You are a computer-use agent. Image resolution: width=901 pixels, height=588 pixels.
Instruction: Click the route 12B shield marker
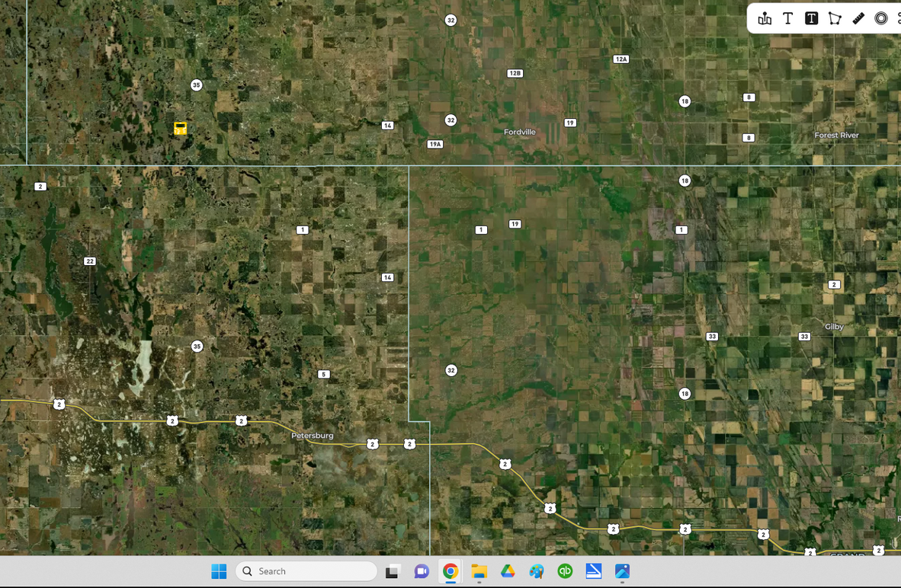[515, 73]
